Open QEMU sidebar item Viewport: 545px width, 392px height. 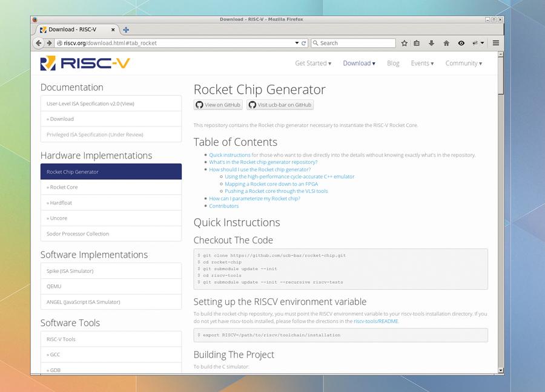(x=111, y=287)
